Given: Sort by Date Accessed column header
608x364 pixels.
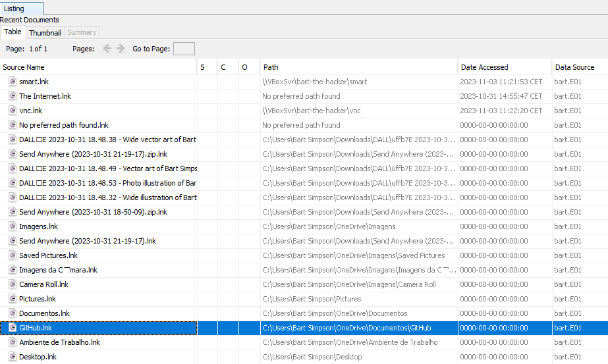Looking at the screenshot, I should (484, 67).
